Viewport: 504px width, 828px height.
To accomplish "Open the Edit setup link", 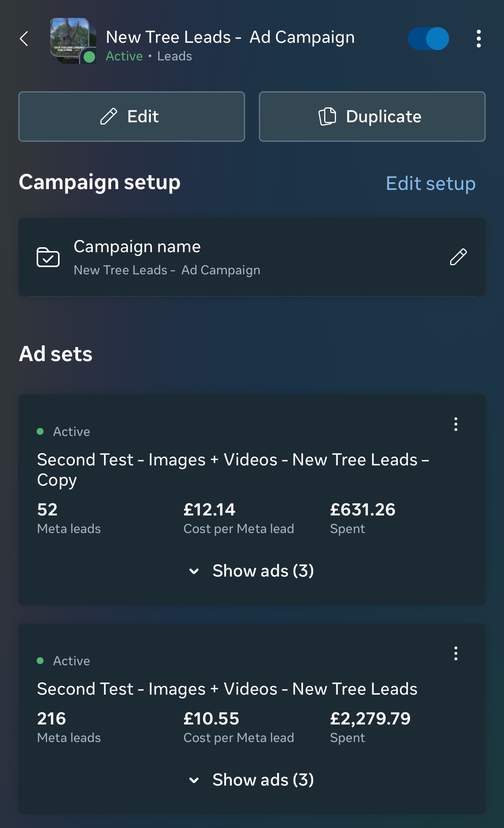I will pyautogui.click(x=431, y=183).
